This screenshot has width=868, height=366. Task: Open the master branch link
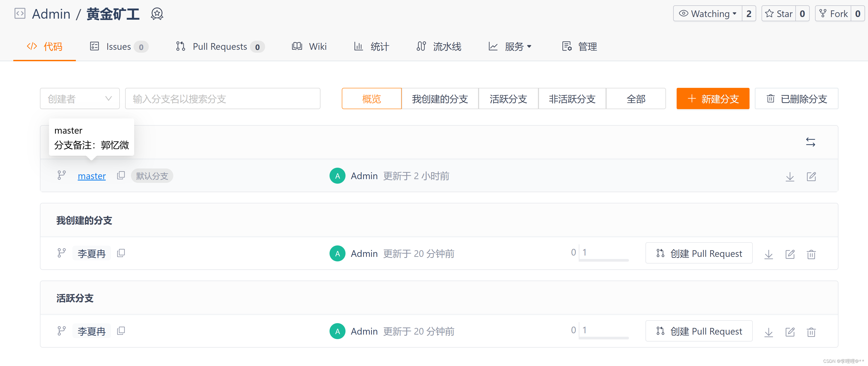coord(92,176)
